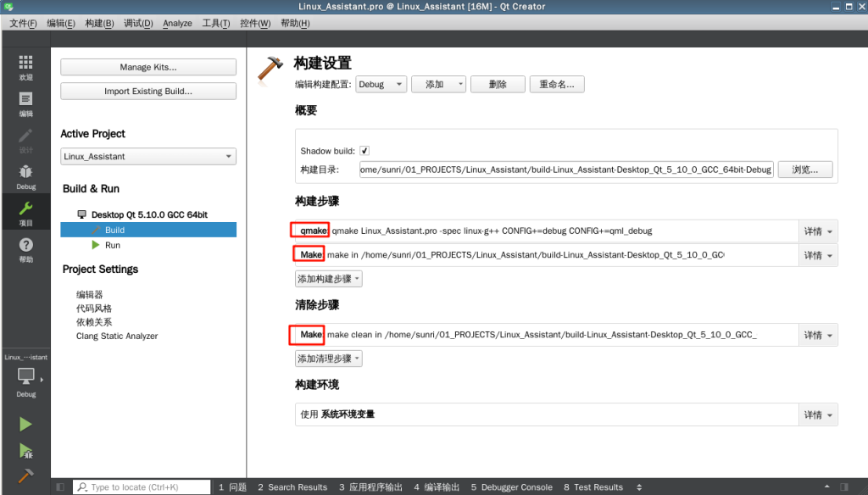The width and height of the screenshot is (868, 495).
Task: Start debugging with the green bug-arrow icon
Action: (25, 451)
